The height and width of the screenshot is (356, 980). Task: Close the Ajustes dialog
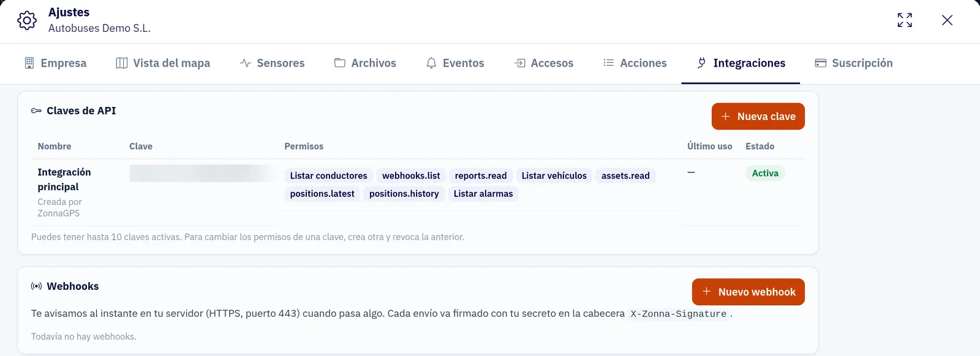tap(947, 20)
